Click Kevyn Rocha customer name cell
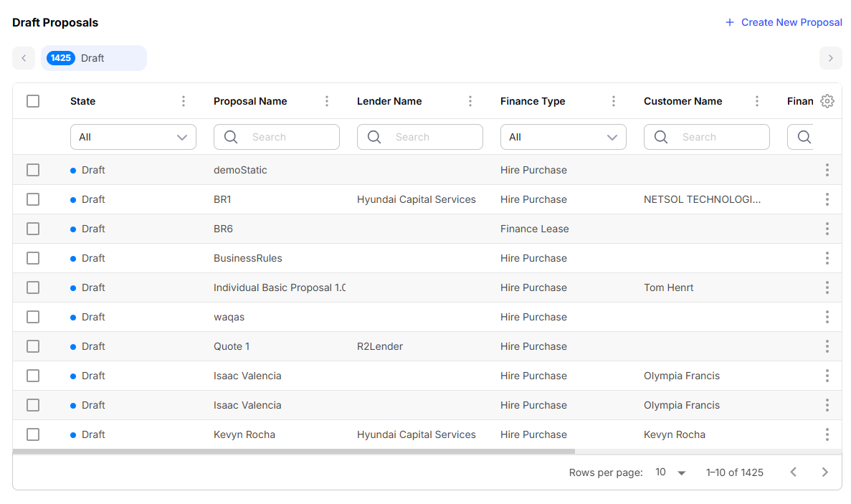This screenshot has height=504, width=851. pos(674,434)
